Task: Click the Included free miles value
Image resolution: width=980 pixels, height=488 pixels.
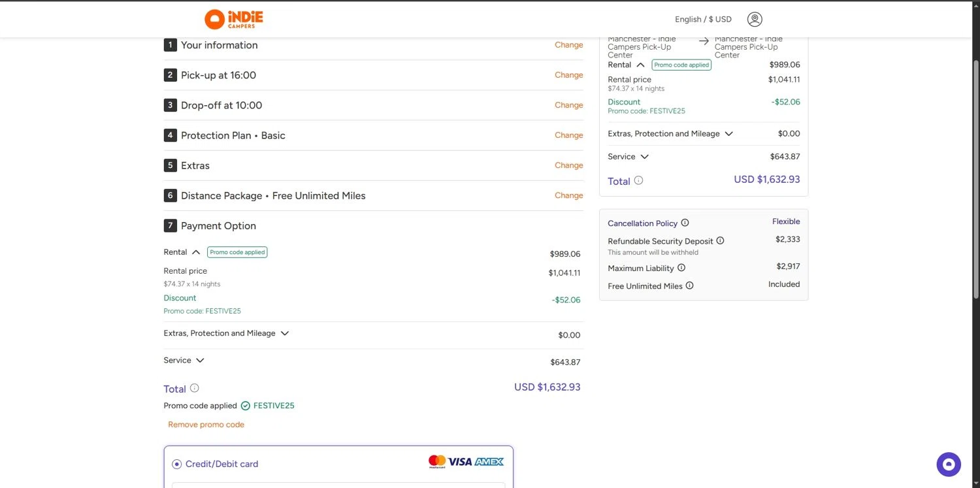Action: pos(784,284)
